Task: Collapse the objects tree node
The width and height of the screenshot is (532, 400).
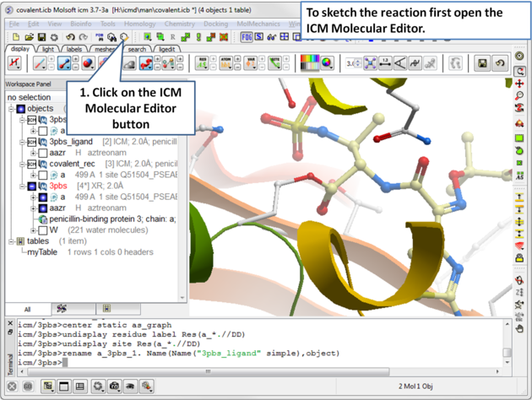Action: [x=12, y=109]
